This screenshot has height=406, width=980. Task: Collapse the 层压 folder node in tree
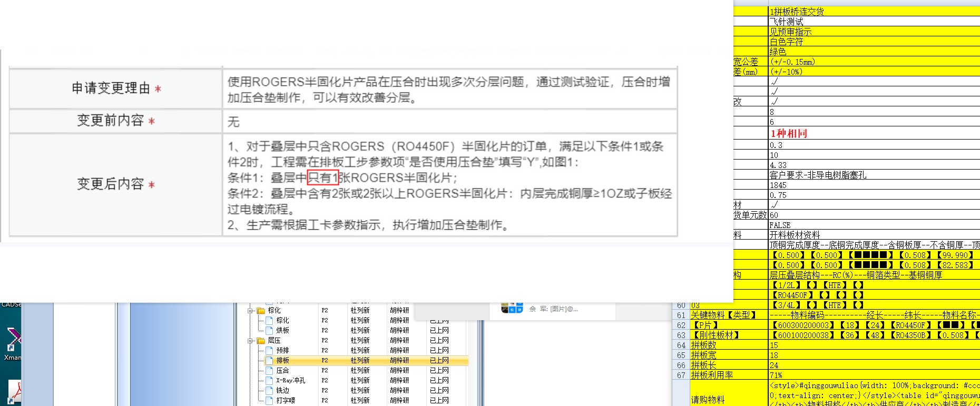pyautogui.click(x=251, y=341)
